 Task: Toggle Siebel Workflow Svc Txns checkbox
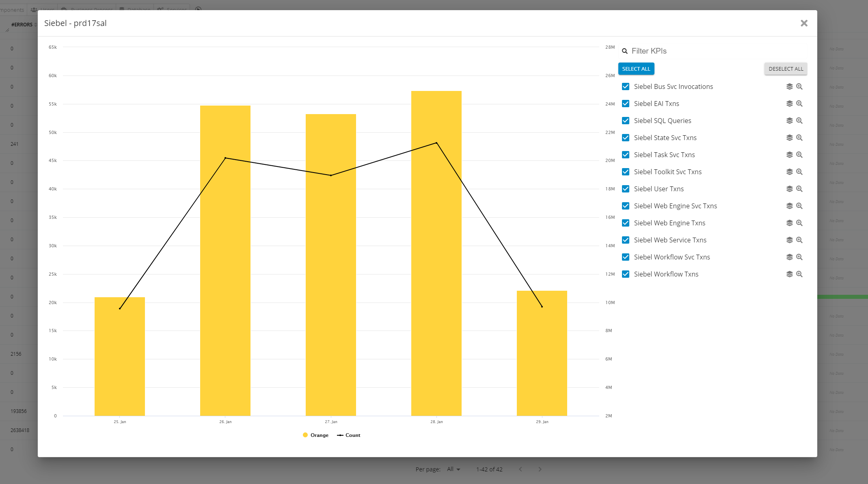click(626, 257)
